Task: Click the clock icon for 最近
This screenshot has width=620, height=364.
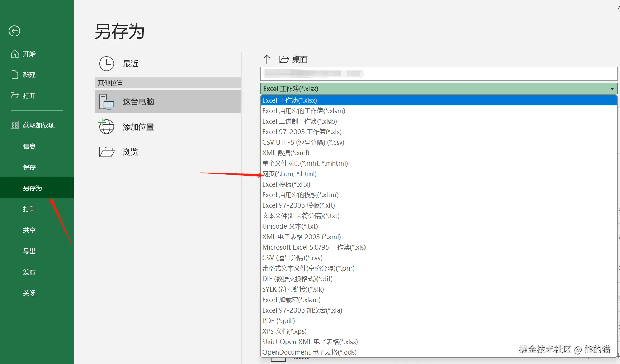Action: [107, 64]
